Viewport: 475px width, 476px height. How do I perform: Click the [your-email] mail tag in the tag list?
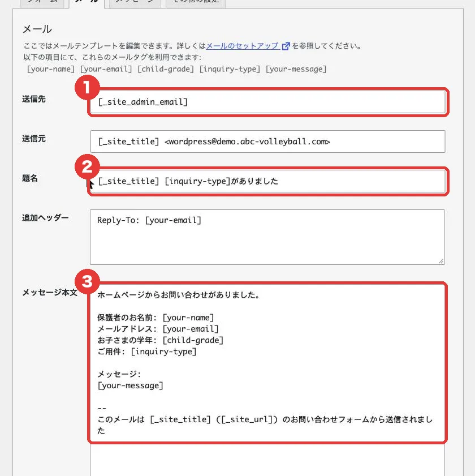[106, 69]
